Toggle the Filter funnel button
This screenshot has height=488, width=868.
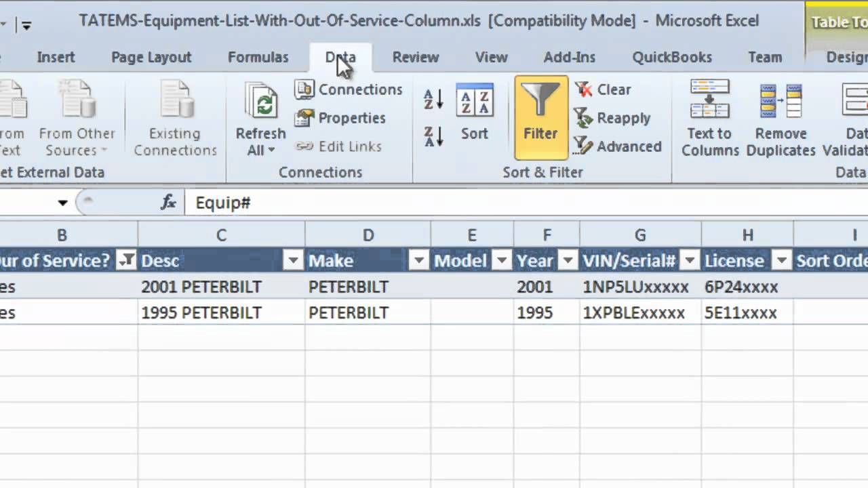pos(540,117)
